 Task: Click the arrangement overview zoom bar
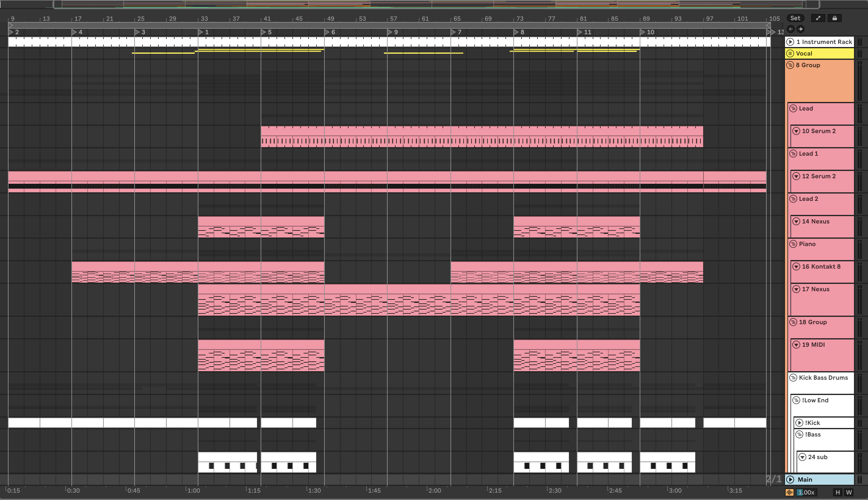click(x=436, y=5)
